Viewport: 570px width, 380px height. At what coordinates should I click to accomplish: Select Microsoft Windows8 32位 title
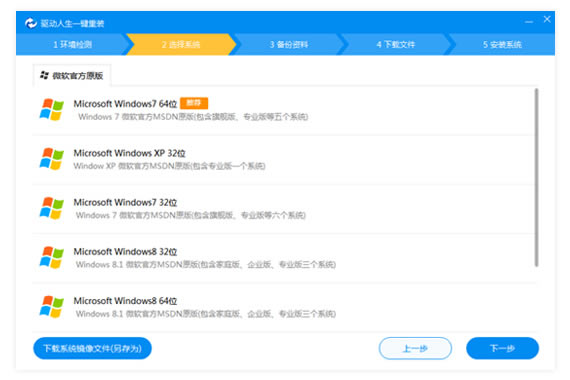point(125,252)
